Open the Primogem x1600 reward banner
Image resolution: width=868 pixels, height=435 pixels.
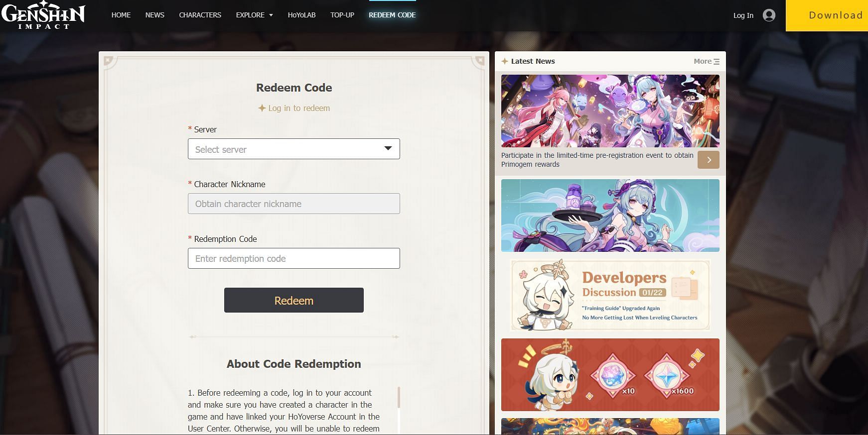[x=610, y=375]
